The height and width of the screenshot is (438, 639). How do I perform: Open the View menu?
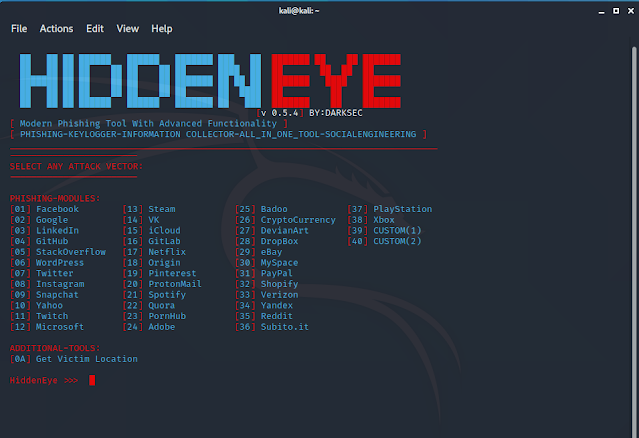pos(128,29)
